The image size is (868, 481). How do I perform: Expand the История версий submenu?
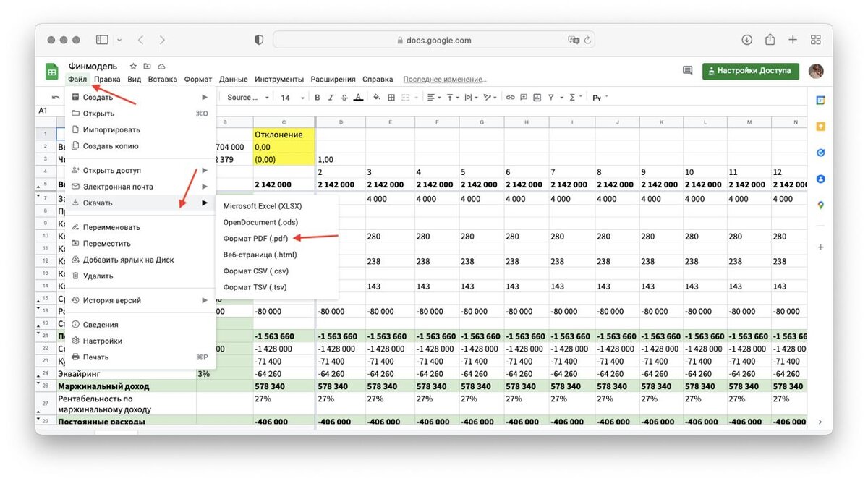[140, 300]
